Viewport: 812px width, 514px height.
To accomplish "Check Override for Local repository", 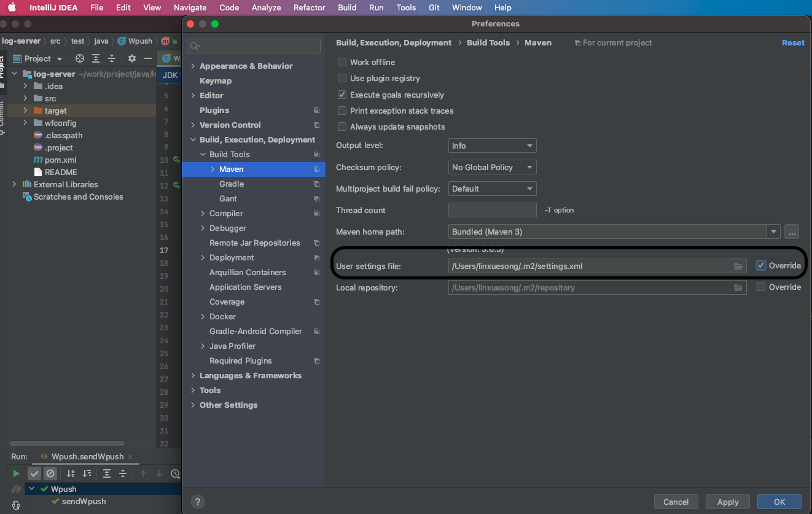I will click(x=761, y=287).
